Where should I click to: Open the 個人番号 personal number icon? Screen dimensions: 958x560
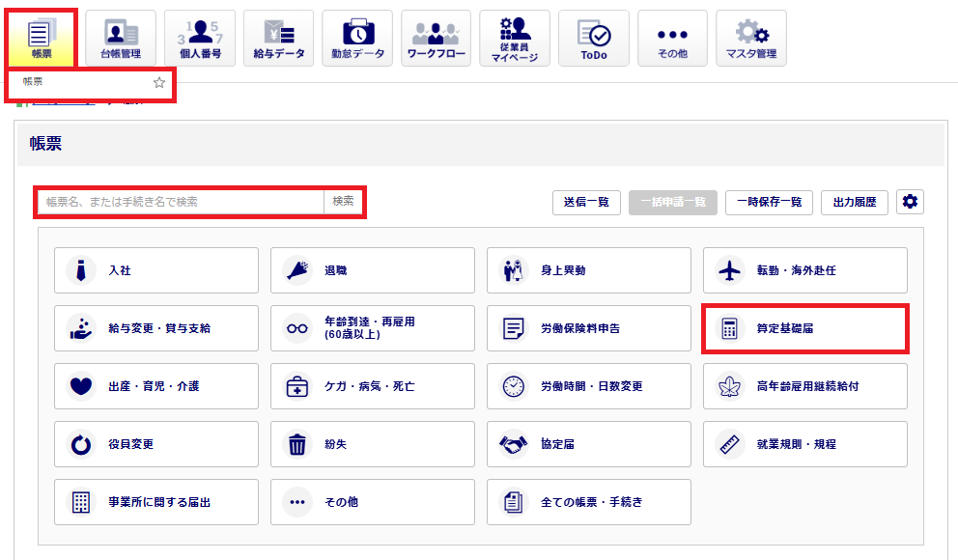tap(200, 39)
